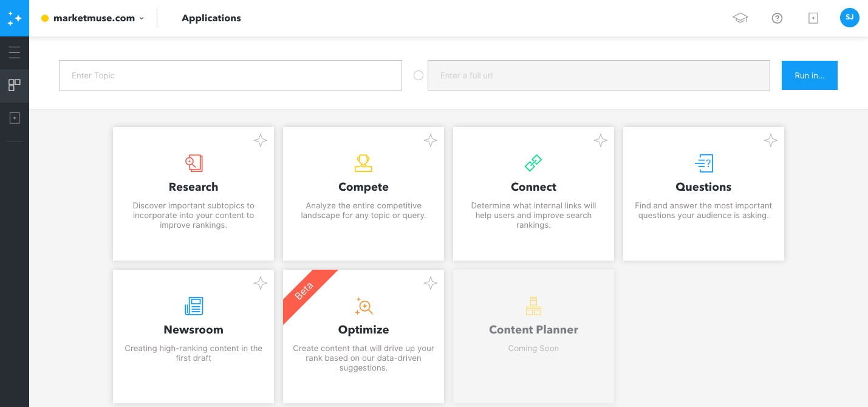
Task: Click the top bar plus document icon
Action: coord(813,18)
